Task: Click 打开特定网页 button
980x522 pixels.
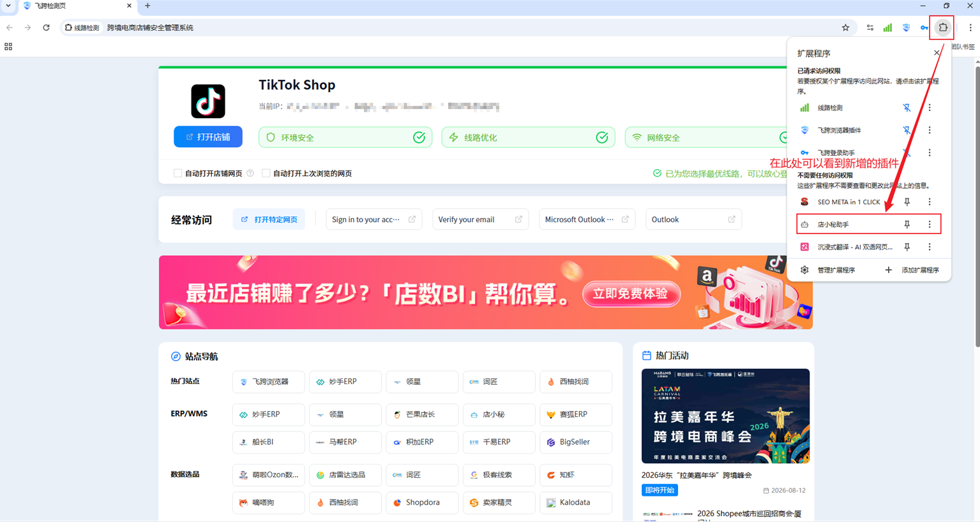Action: click(269, 220)
